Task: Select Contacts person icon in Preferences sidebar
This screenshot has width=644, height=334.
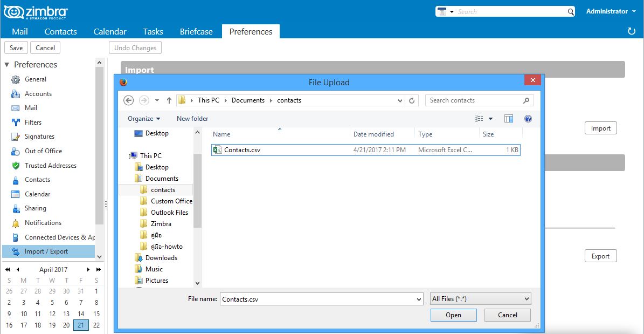Action: coord(16,180)
